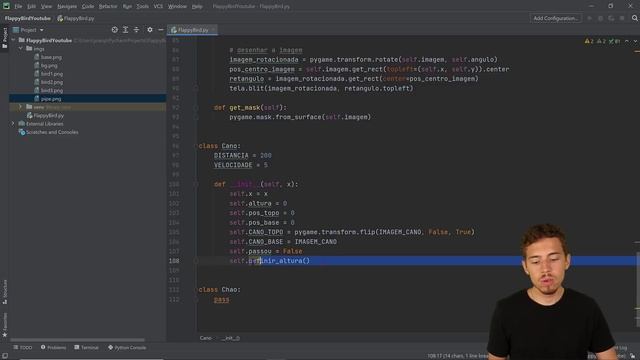Click the Project panel horizontal scrollbar
640x360 pixels.
[x=78, y=340]
